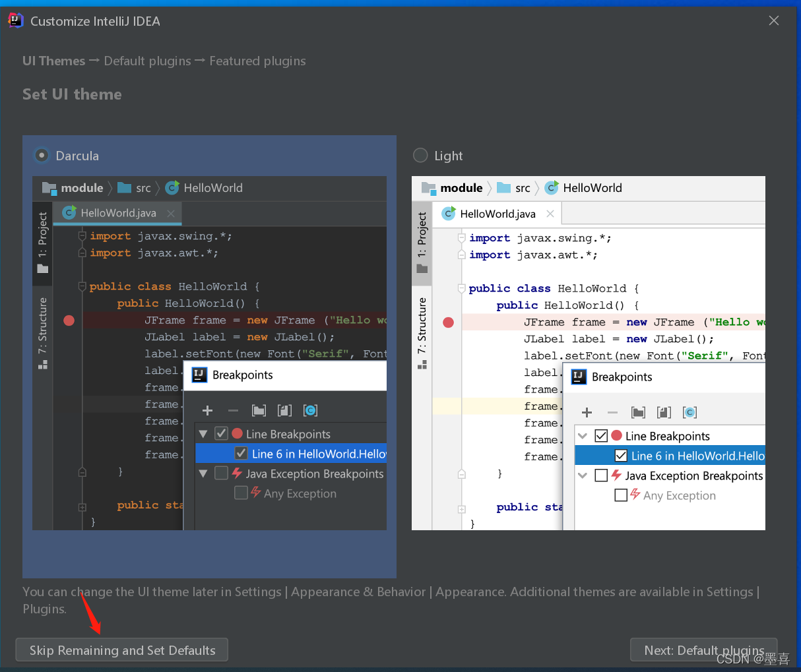Toggle Java Exception Breakpoints checkbox in Light

tap(601, 475)
